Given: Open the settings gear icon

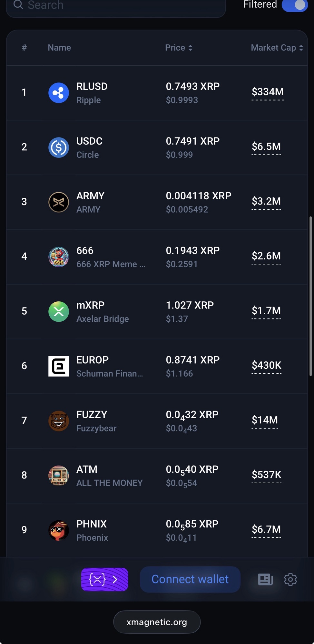Looking at the screenshot, I should 290,580.
